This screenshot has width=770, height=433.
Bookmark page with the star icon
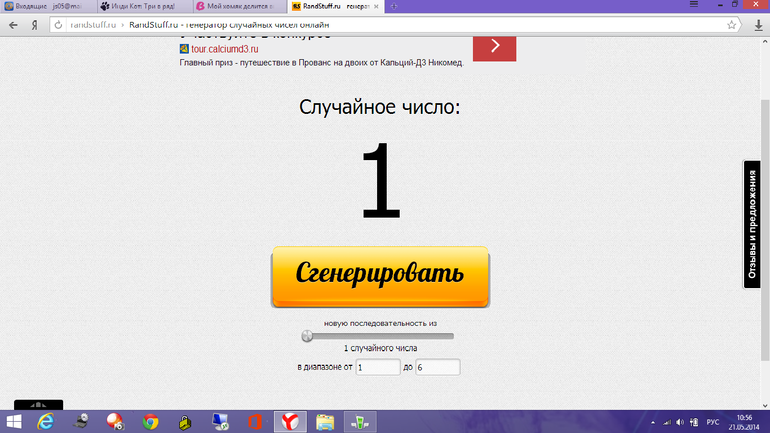733,25
